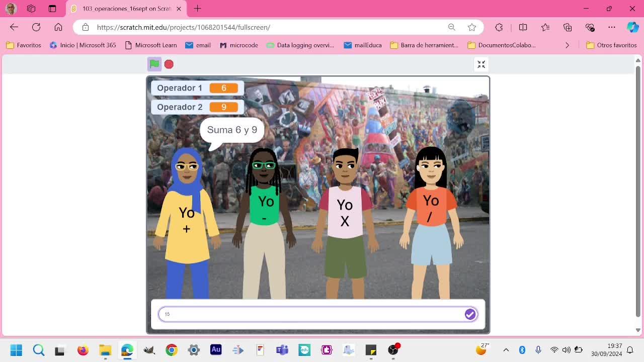Open the Workspaces button
Image resolution: width=644 pixels, height=362 pixels.
tap(31, 9)
